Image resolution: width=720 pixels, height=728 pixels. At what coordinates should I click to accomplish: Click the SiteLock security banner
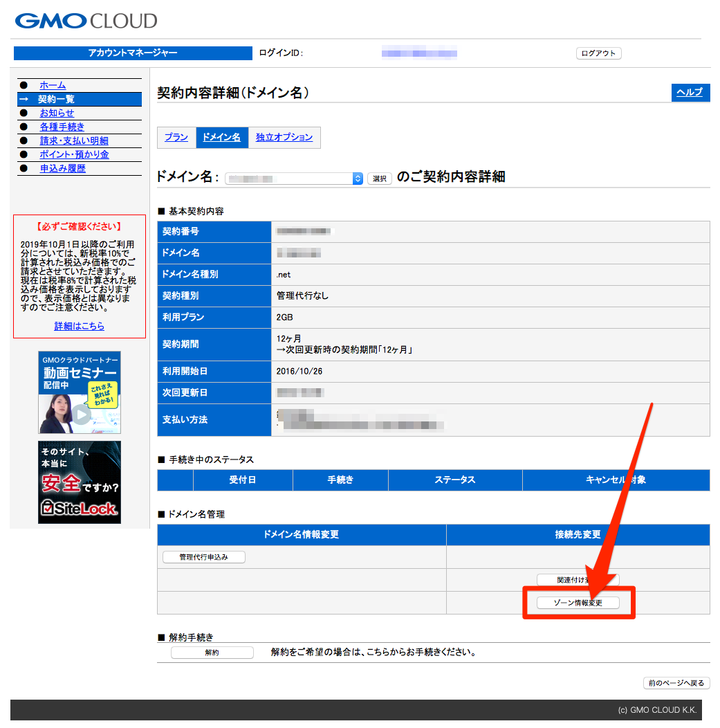(80, 482)
